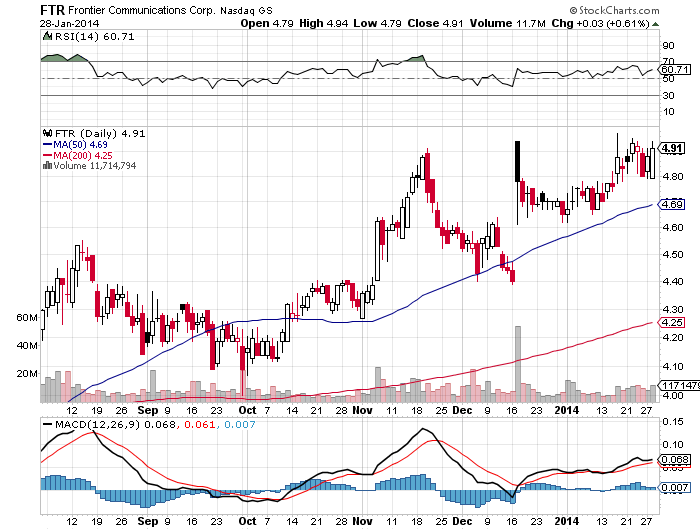This screenshot has height=530, width=700.
Task: Click the 'MACD(12,26,9) 0.068' legend
Action: pos(115,424)
